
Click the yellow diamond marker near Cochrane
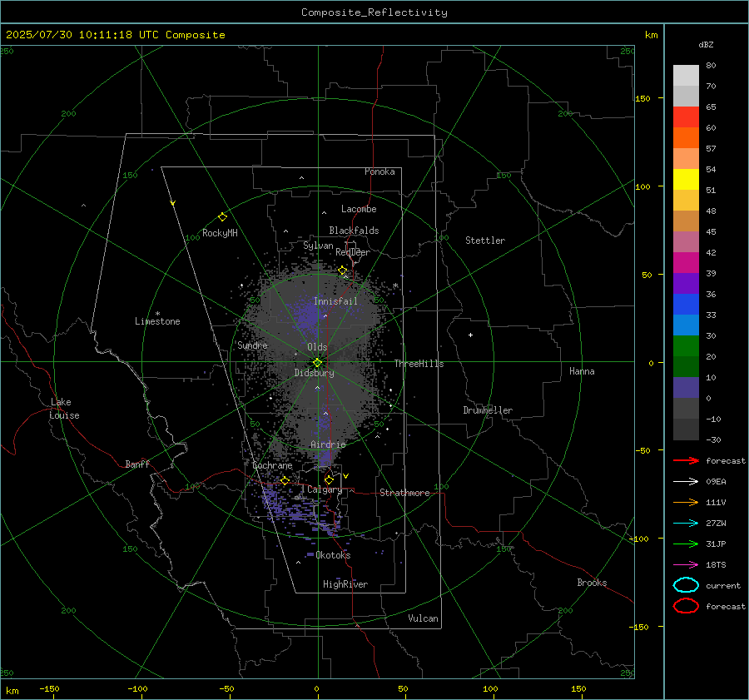(x=285, y=480)
